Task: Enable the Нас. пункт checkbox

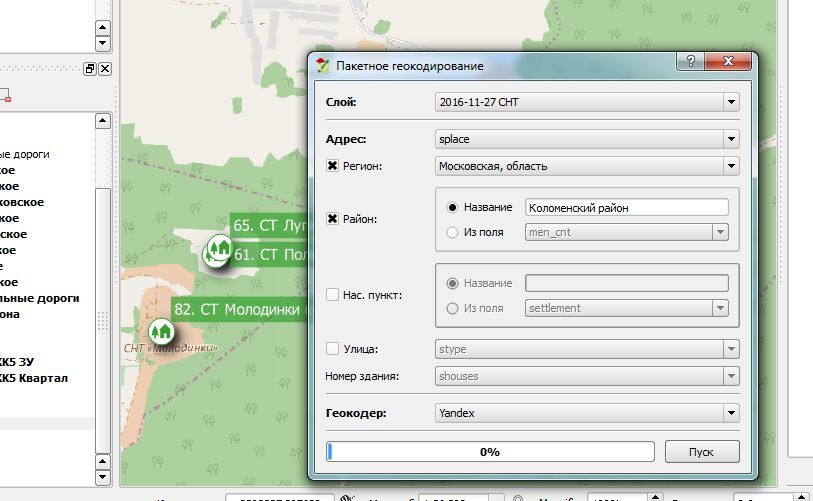Action: click(332, 295)
